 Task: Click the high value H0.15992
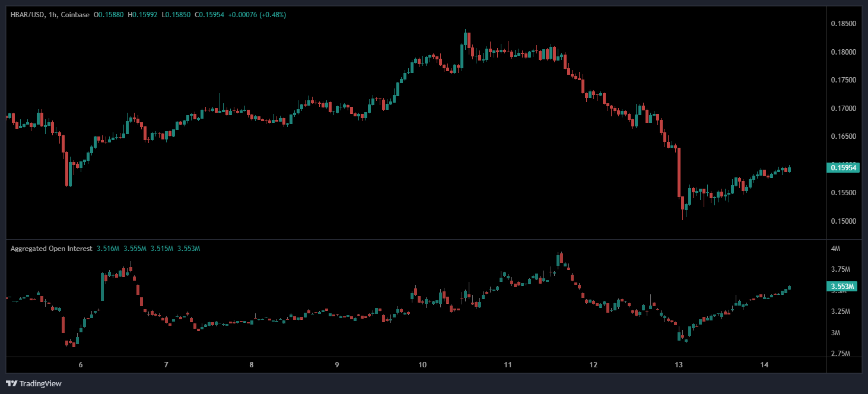[x=141, y=15]
